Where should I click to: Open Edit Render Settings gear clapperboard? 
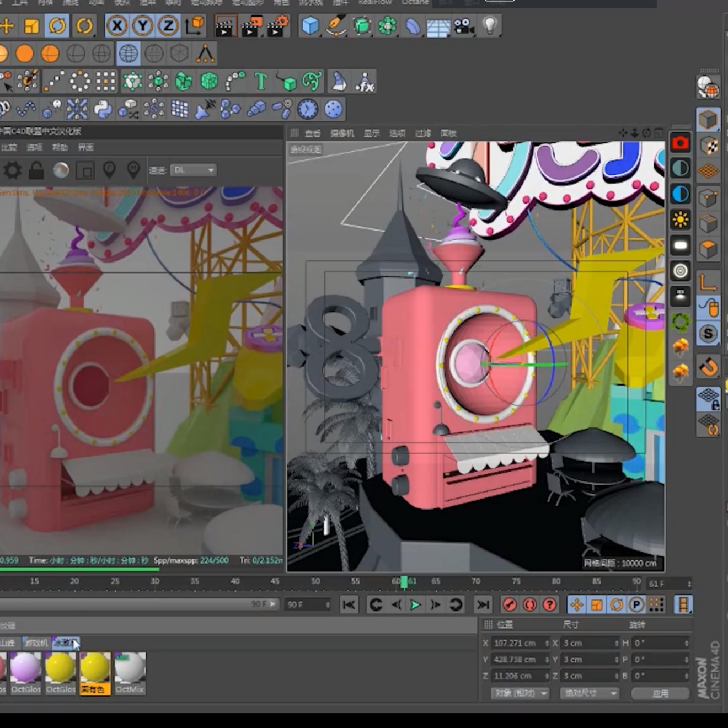pyautogui.click(x=277, y=25)
